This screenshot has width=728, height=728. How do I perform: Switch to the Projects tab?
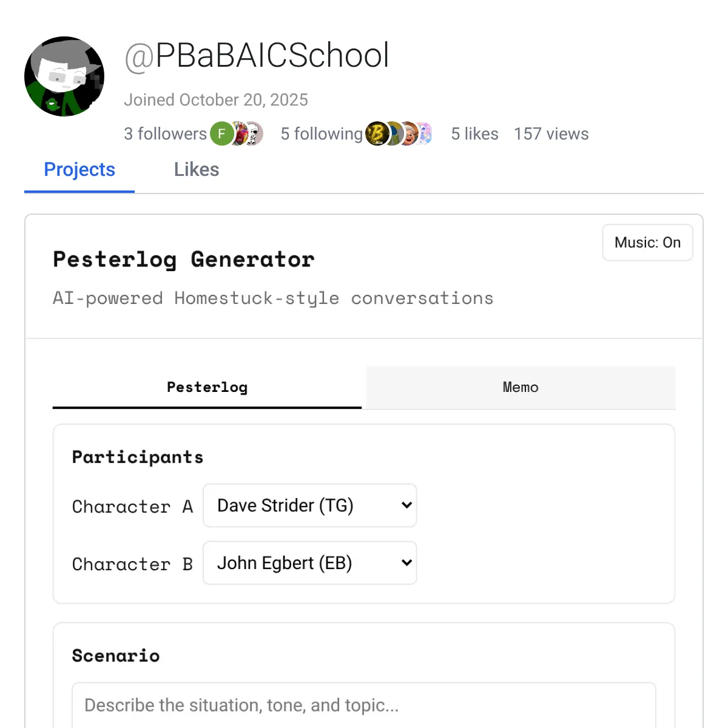click(x=79, y=170)
